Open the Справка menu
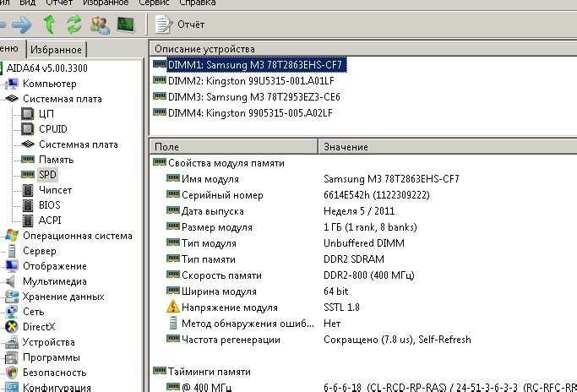Image resolution: width=577 pixels, height=392 pixels. coord(197,3)
